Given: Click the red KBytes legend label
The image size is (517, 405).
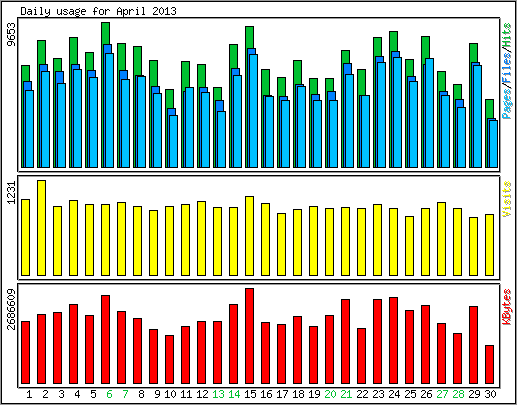Looking at the screenshot, I should 507,307.
